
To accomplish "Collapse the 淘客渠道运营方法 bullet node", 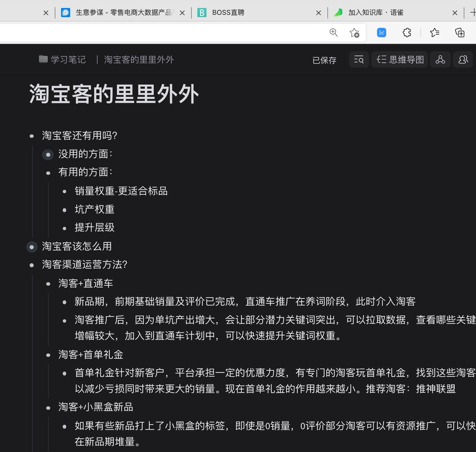I will point(32,265).
